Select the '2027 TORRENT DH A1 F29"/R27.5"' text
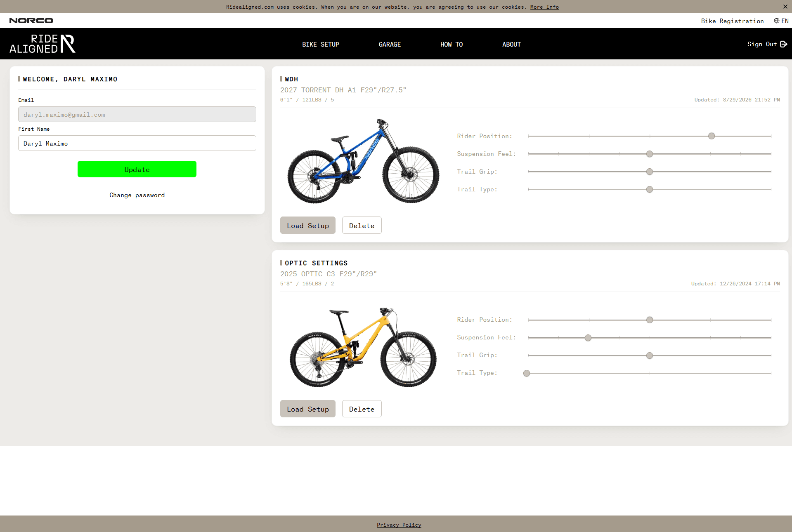This screenshot has height=532, width=792. (x=343, y=90)
